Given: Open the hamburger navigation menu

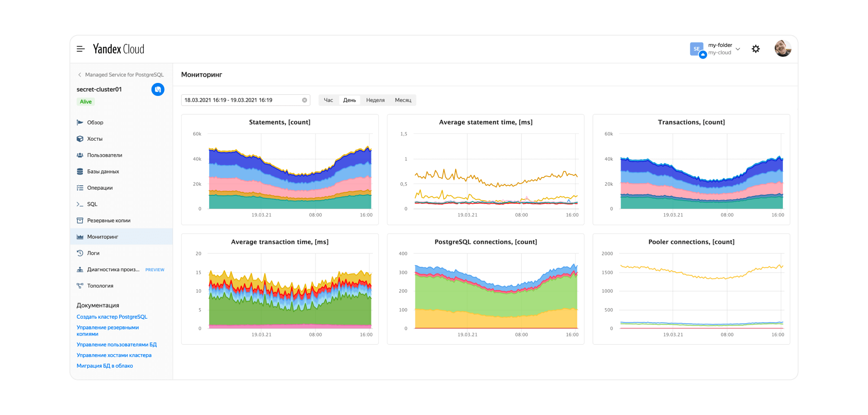Looking at the screenshot, I should (x=81, y=49).
